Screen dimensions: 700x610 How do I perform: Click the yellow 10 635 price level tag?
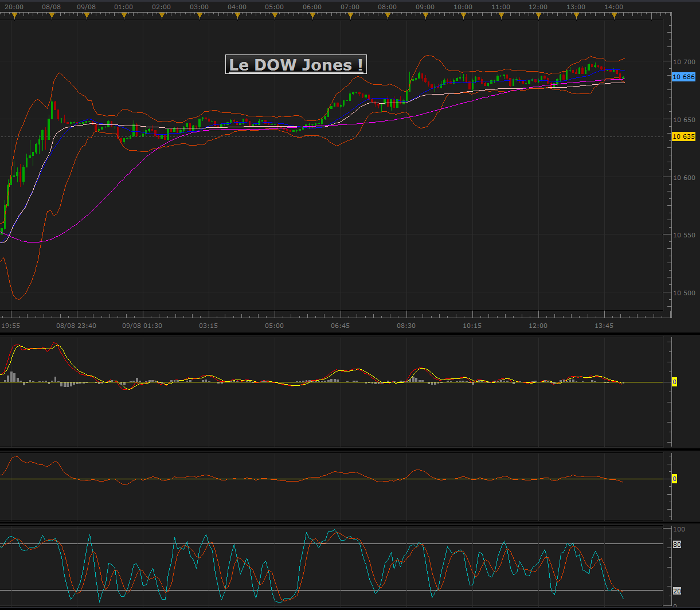tap(683, 136)
